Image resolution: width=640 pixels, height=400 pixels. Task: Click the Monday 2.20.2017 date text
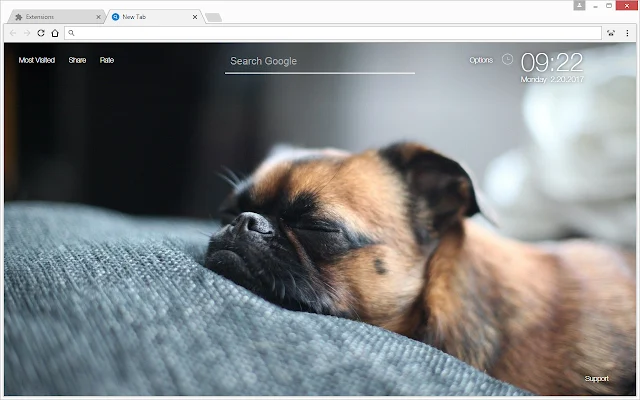[552, 79]
